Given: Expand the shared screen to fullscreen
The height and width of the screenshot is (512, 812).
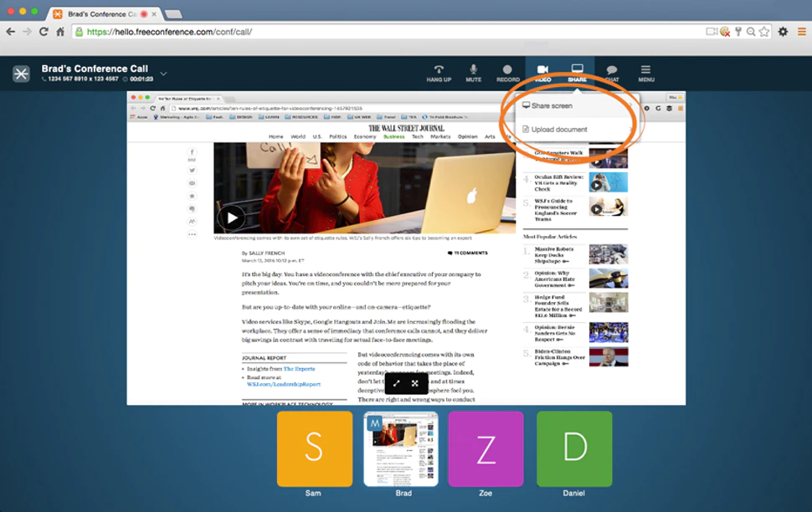Looking at the screenshot, I should [x=396, y=382].
